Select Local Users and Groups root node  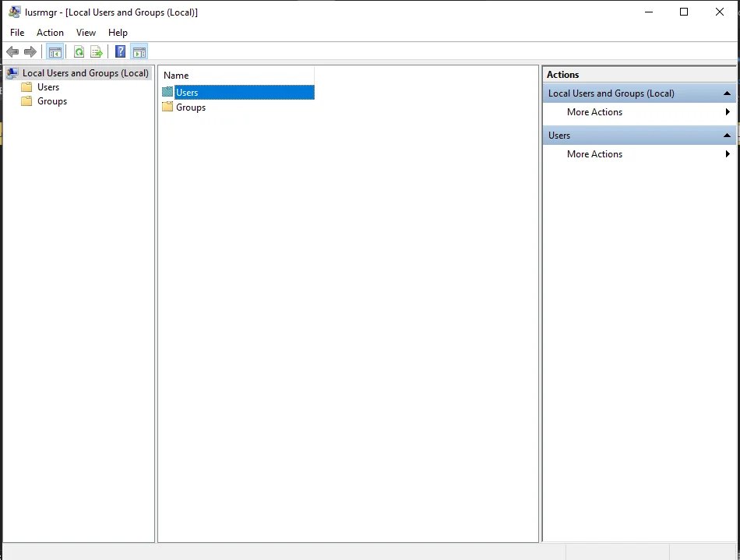[85, 73]
